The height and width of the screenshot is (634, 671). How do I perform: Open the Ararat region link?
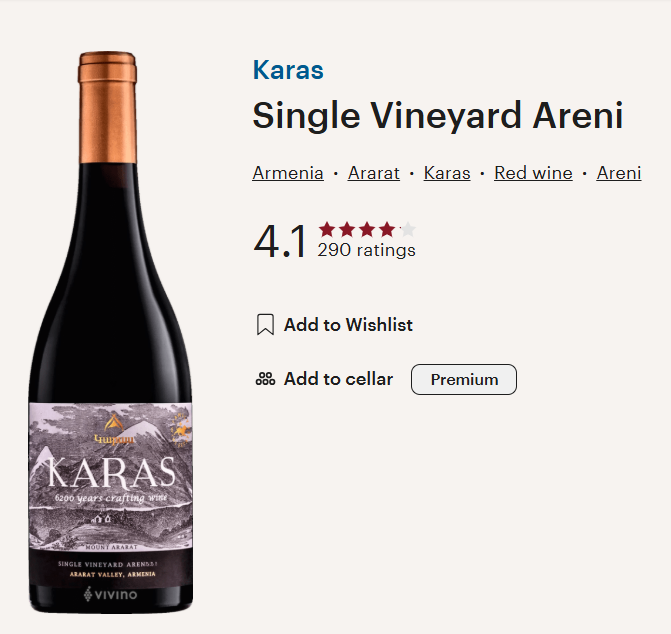point(374,173)
